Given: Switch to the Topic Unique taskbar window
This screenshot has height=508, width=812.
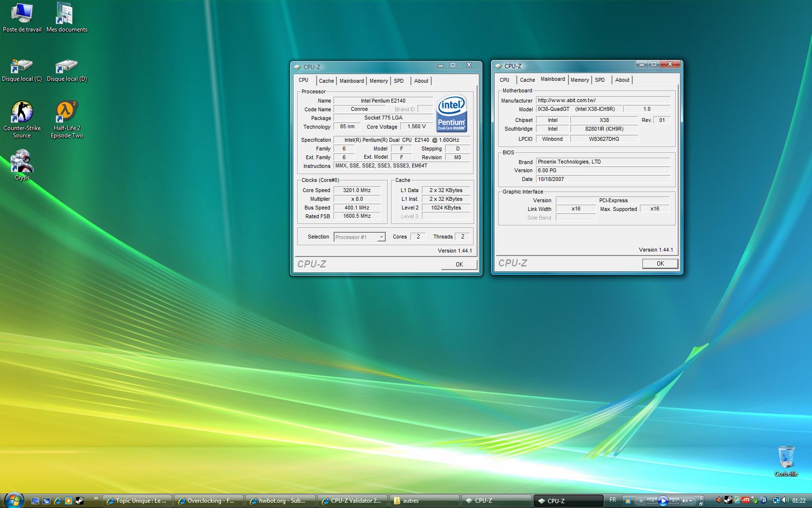Looking at the screenshot, I should (137, 501).
